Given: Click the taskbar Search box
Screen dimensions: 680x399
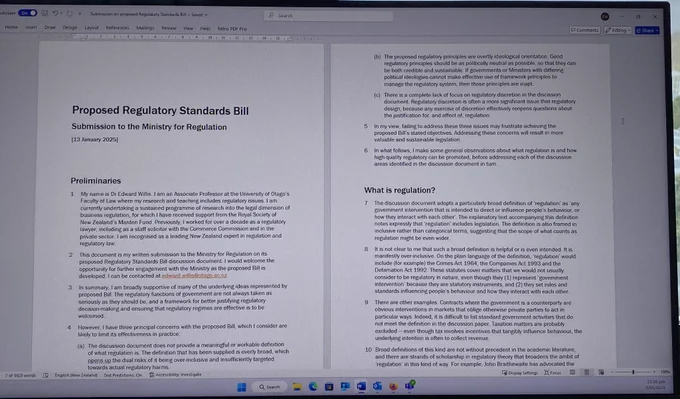Looking at the screenshot, I should pos(269,387).
